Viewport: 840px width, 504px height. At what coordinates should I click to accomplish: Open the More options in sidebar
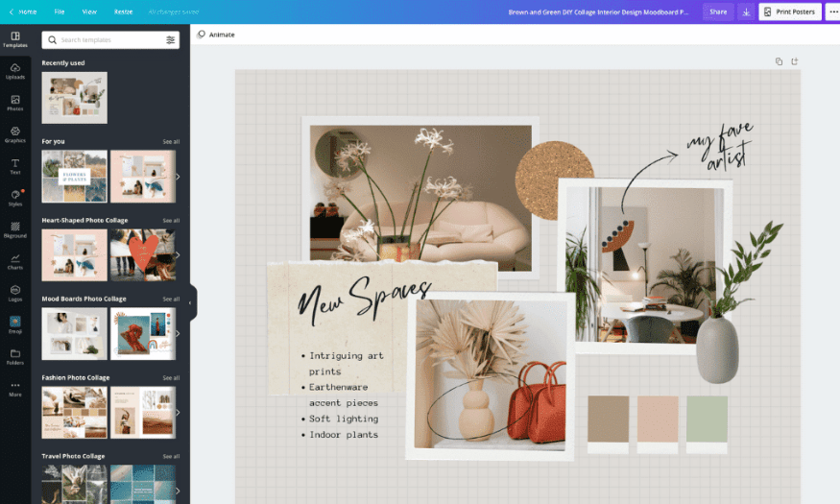15,389
